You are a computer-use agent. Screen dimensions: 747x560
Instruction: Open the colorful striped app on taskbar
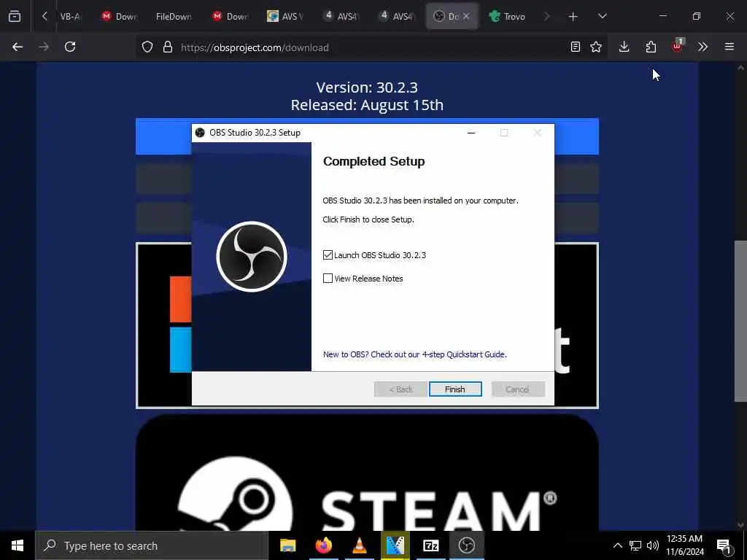tap(395, 545)
